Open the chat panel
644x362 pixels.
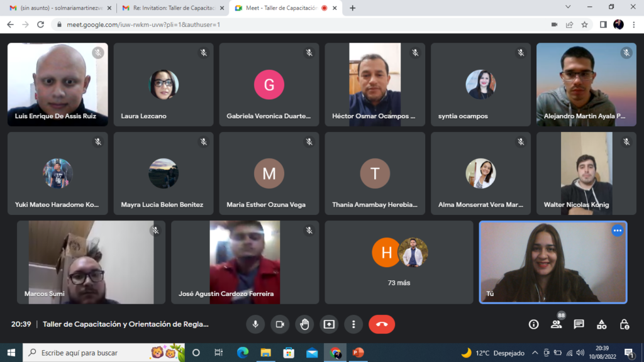pyautogui.click(x=579, y=324)
